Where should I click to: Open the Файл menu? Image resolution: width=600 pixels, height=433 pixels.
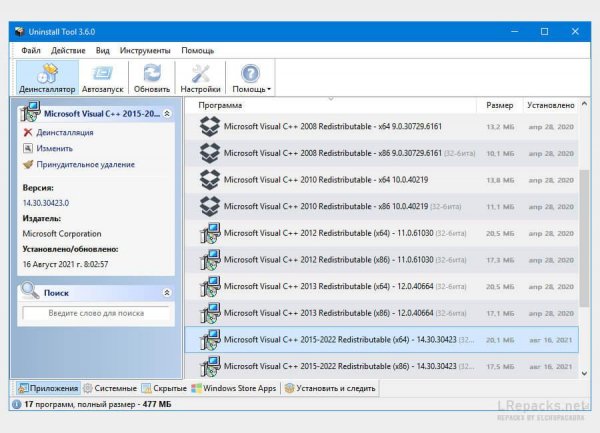tap(31, 50)
